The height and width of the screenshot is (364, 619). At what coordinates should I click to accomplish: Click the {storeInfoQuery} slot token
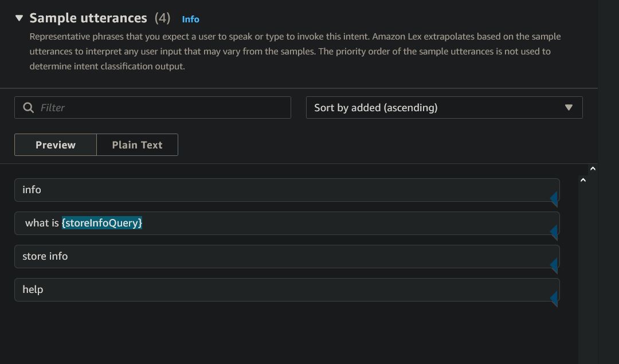[102, 223]
